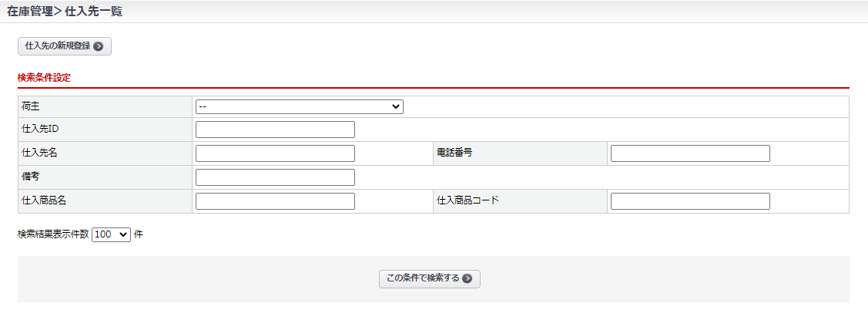Focus the 仕入先ID input field
Screen dimensions: 868x320
click(x=275, y=130)
